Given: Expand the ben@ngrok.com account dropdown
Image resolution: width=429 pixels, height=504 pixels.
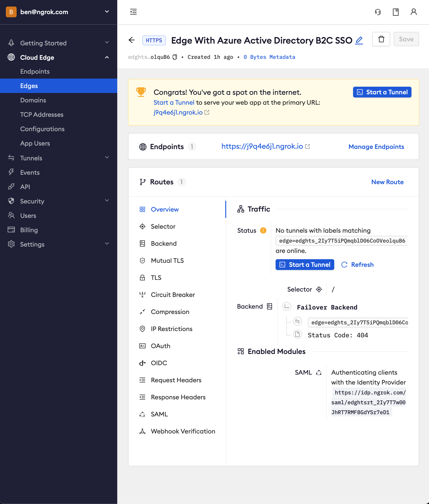Looking at the screenshot, I should [x=107, y=12].
